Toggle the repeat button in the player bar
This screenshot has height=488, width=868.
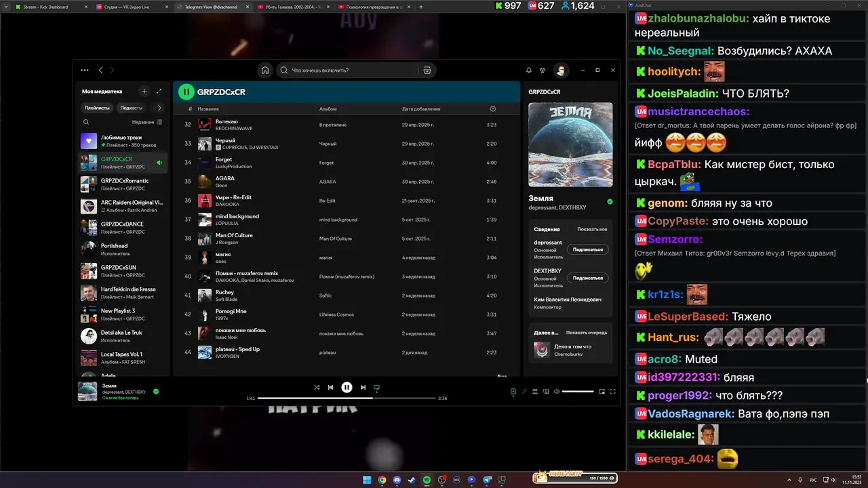click(x=376, y=388)
